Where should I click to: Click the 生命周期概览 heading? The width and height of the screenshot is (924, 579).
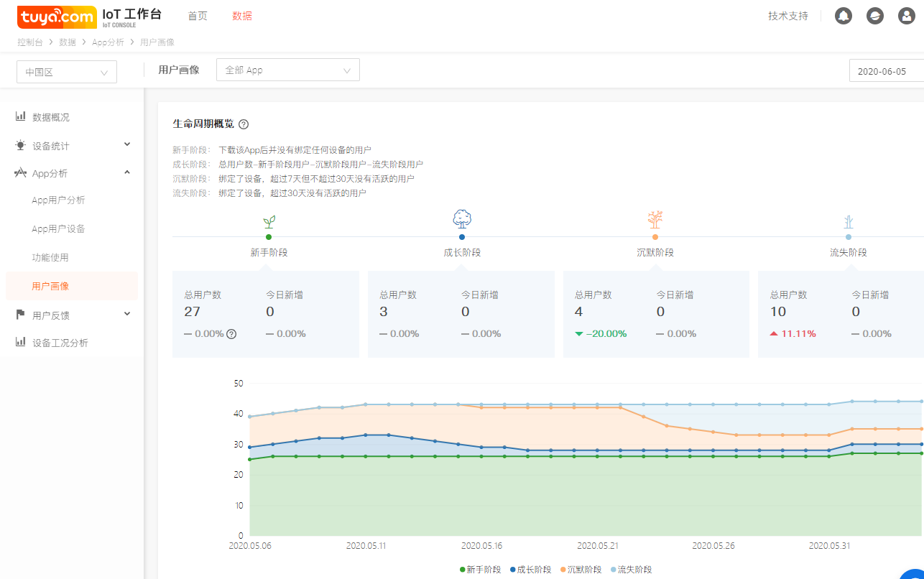coord(203,124)
